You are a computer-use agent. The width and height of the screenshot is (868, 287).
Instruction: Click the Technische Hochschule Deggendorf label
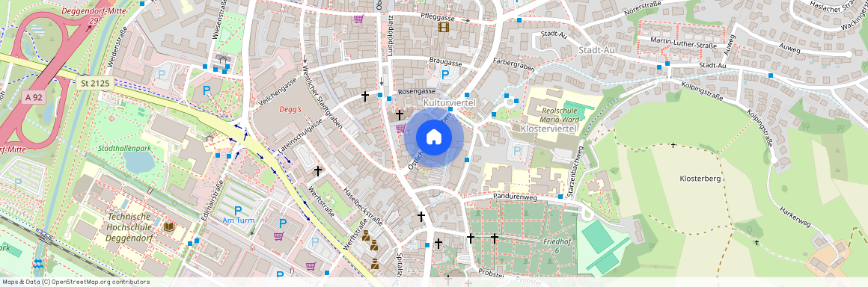(129, 226)
